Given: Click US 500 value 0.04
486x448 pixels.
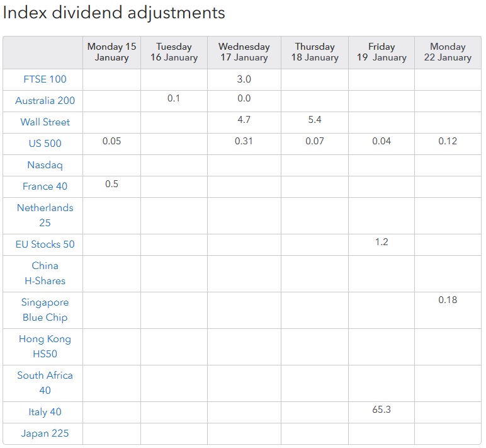Looking at the screenshot, I should click(381, 141).
